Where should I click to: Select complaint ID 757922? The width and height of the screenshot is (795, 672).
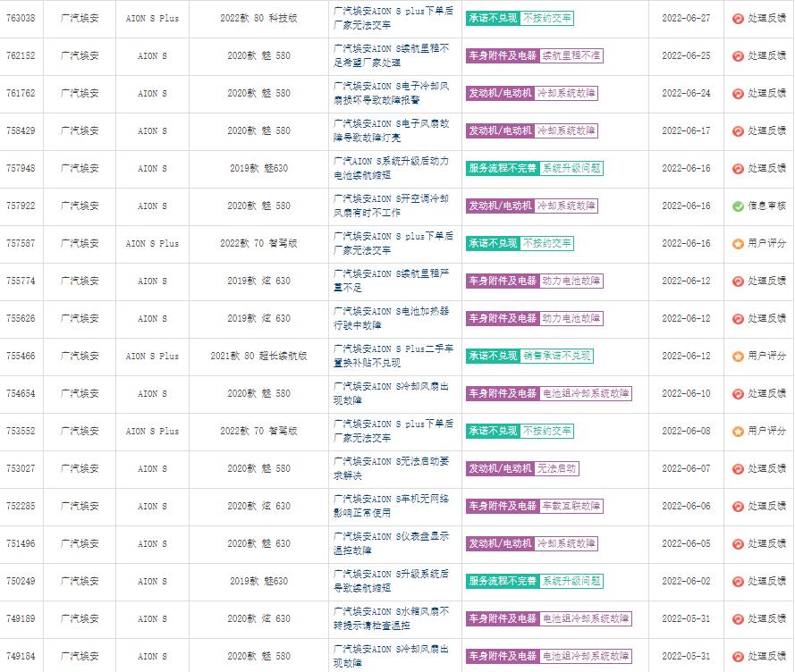coord(21,206)
